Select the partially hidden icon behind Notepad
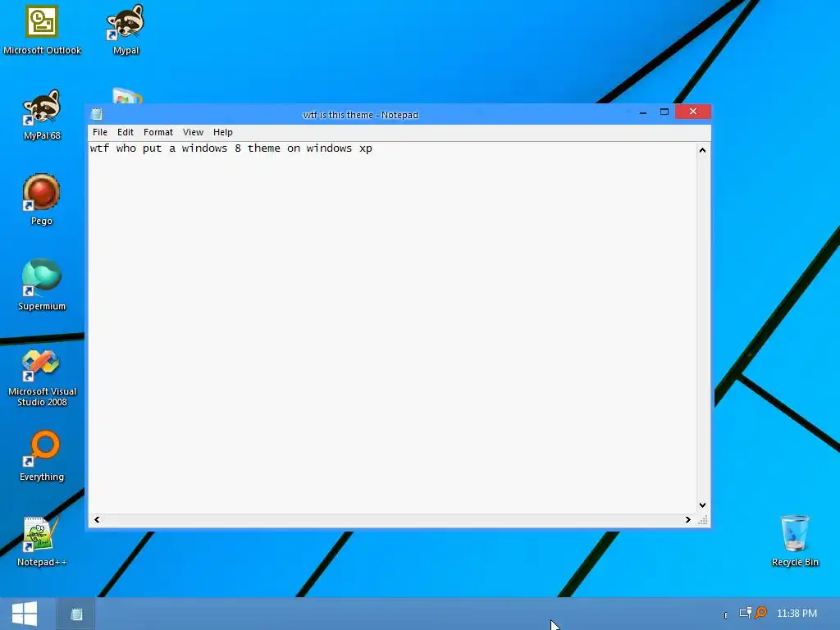 (127, 97)
